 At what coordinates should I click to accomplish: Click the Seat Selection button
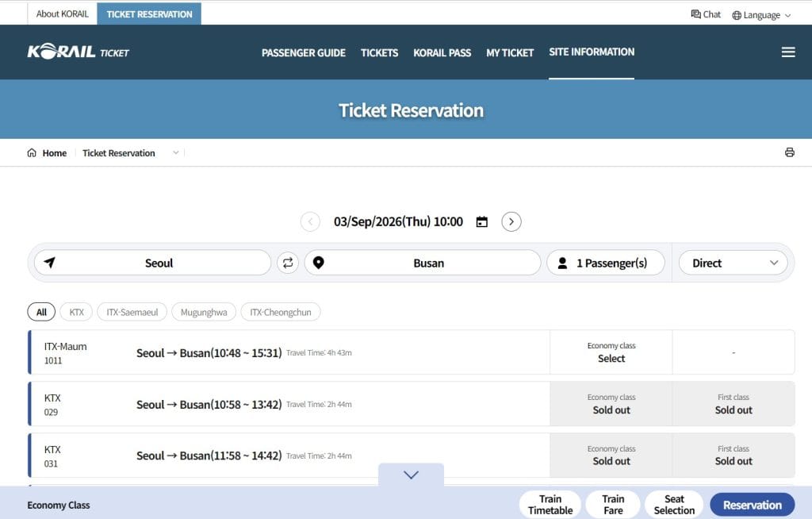tap(674, 505)
